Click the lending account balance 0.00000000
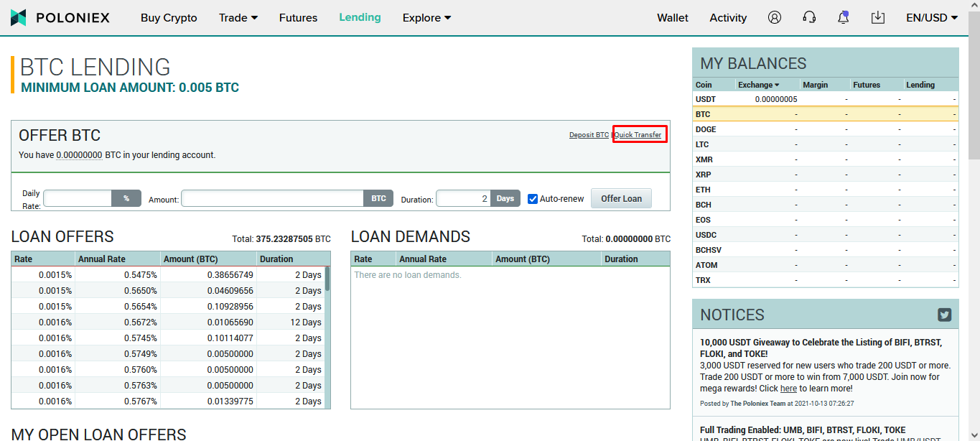This screenshot has width=980, height=441. (x=79, y=155)
